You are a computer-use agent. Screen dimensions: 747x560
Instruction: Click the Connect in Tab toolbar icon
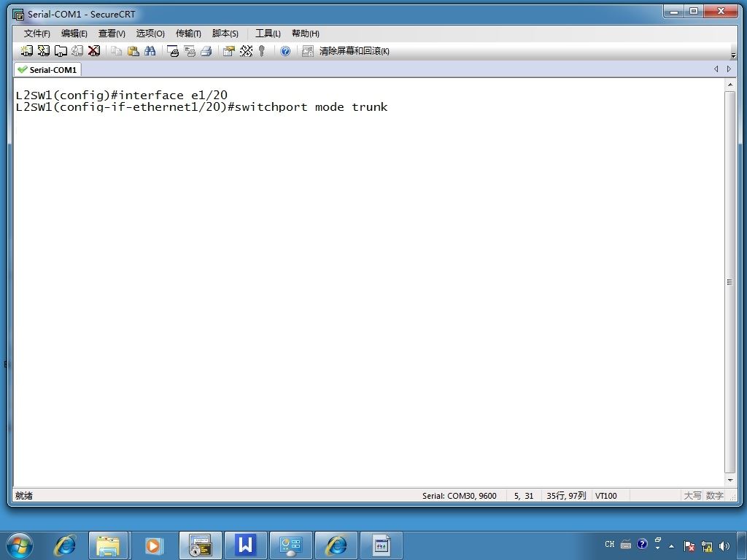click(x=61, y=51)
